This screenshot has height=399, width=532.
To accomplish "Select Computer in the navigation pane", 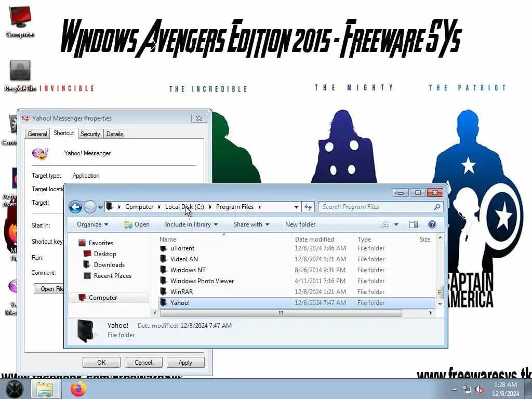I will coord(103,298).
